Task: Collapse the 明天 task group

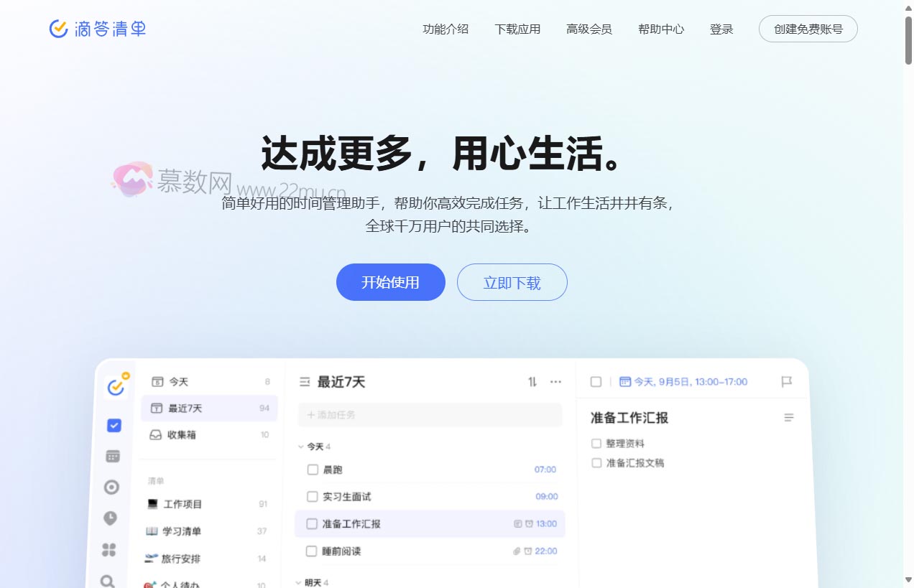Action: pyautogui.click(x=300, y=583)
